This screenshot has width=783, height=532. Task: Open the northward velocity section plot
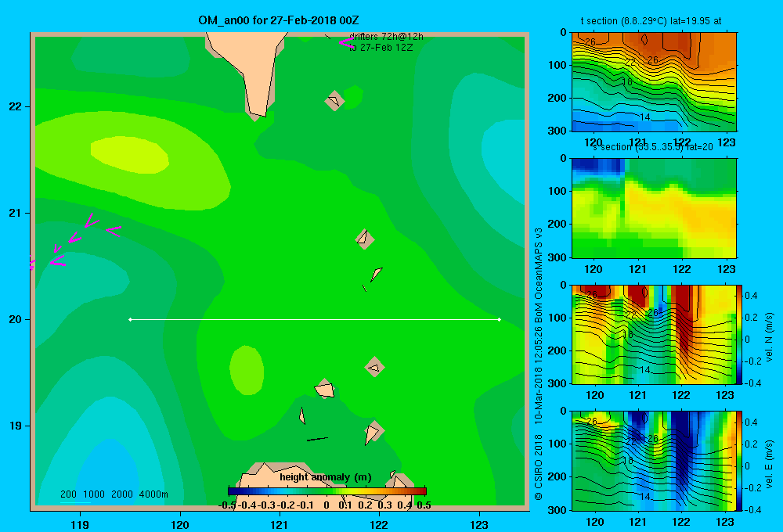click(654, 334)
